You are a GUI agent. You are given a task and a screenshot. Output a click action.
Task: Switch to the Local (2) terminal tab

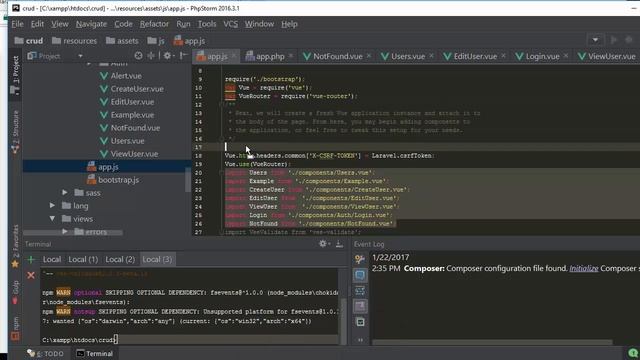point(120,259)
